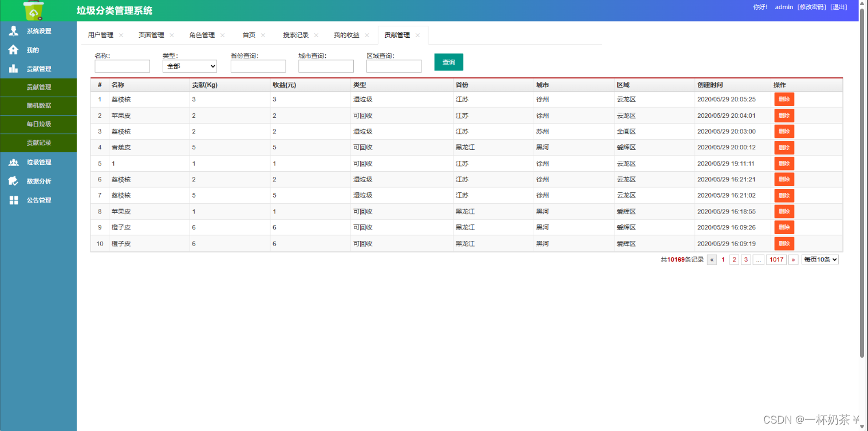This screenshot has height=431, width=868.
Task: Click the green 查询 button
Action: click(449, 62)
